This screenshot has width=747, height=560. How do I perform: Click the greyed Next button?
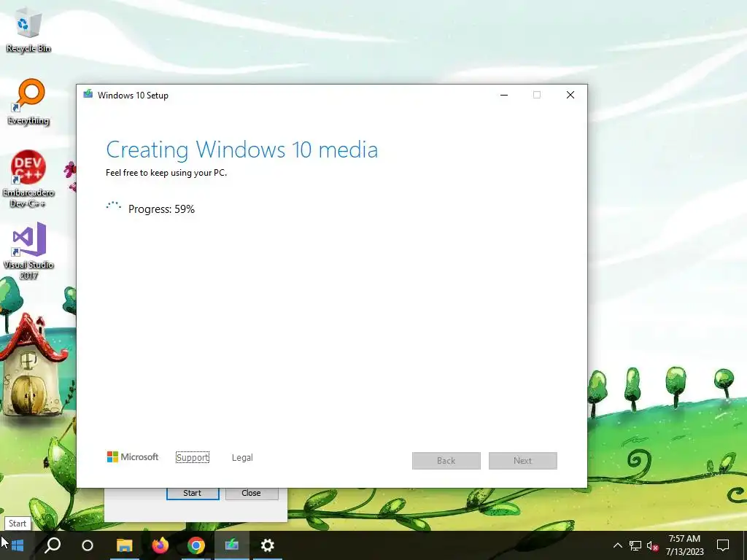click(522, 461)
